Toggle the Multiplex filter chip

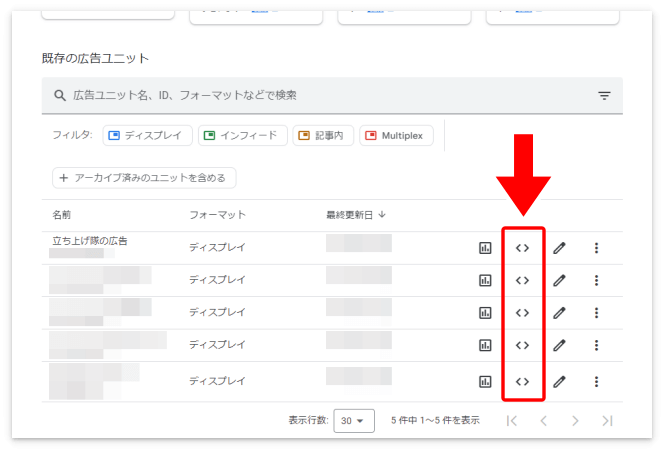coord(396,136)
